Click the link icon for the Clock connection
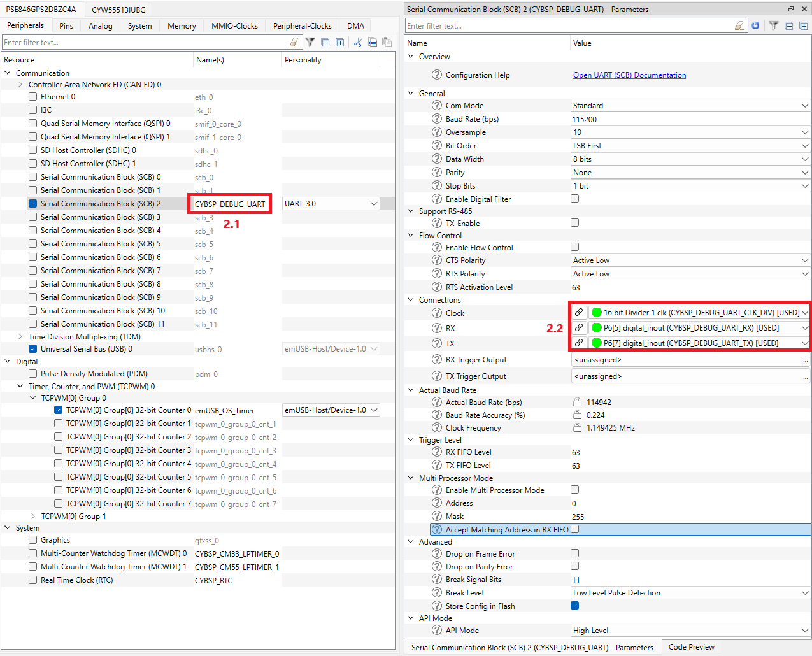The image size is (812, 656). point(578,313)
